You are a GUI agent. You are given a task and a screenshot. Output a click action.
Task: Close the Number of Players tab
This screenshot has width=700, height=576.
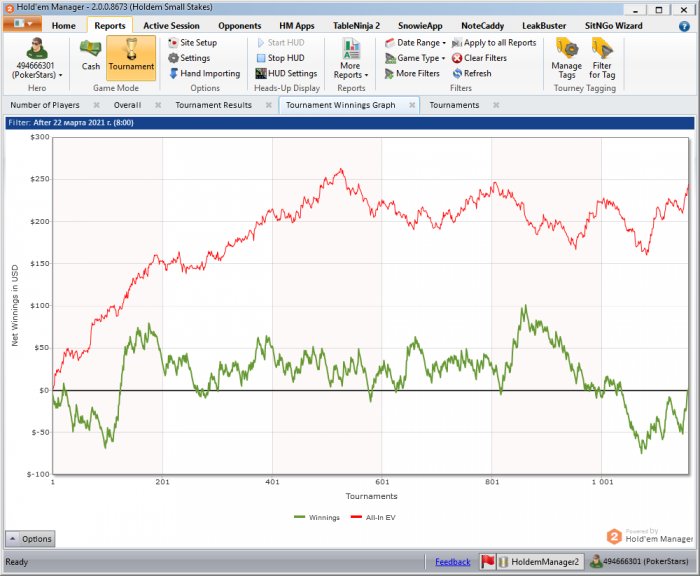[x=96, y=105]
